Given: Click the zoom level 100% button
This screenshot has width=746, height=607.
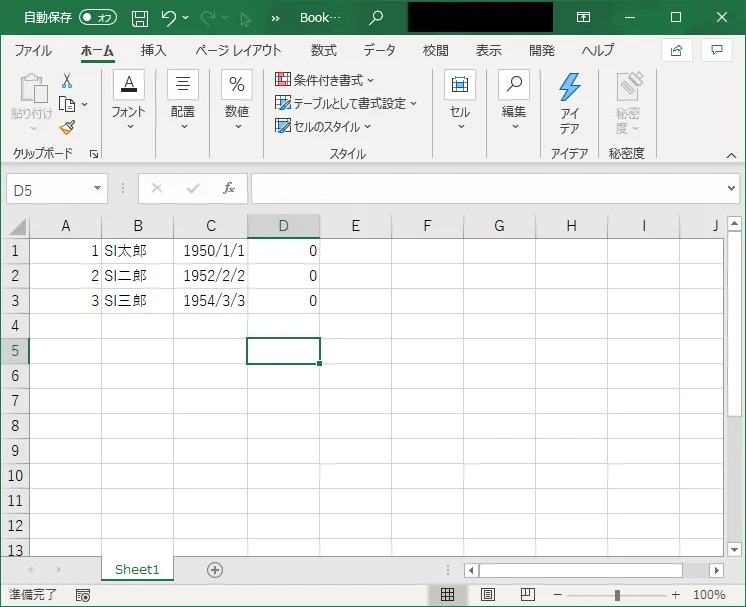Looking at the screenshot, I should pos(709,595).
